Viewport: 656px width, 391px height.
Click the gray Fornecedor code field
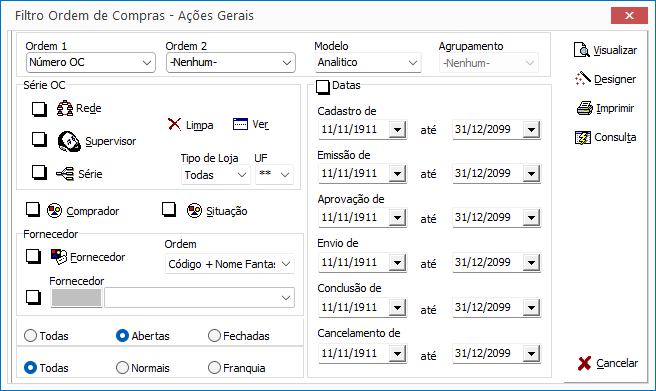click(x=76, y=298)
